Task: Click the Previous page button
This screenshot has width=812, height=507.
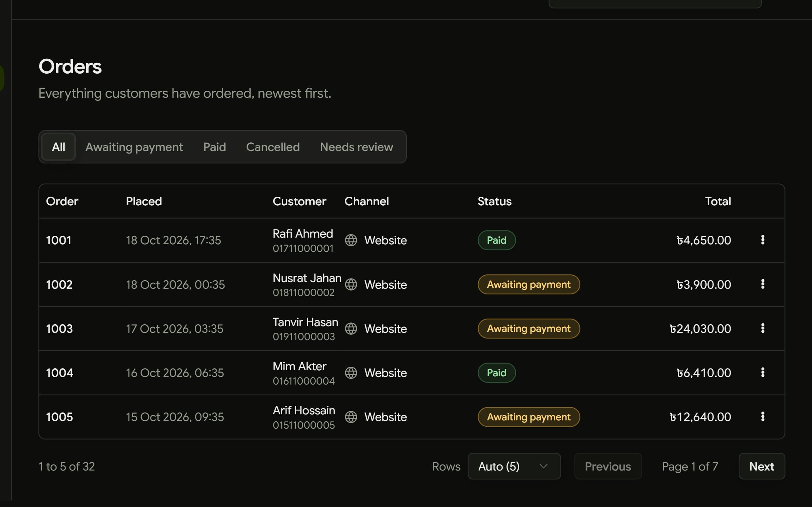Action: tap(608, 466)
